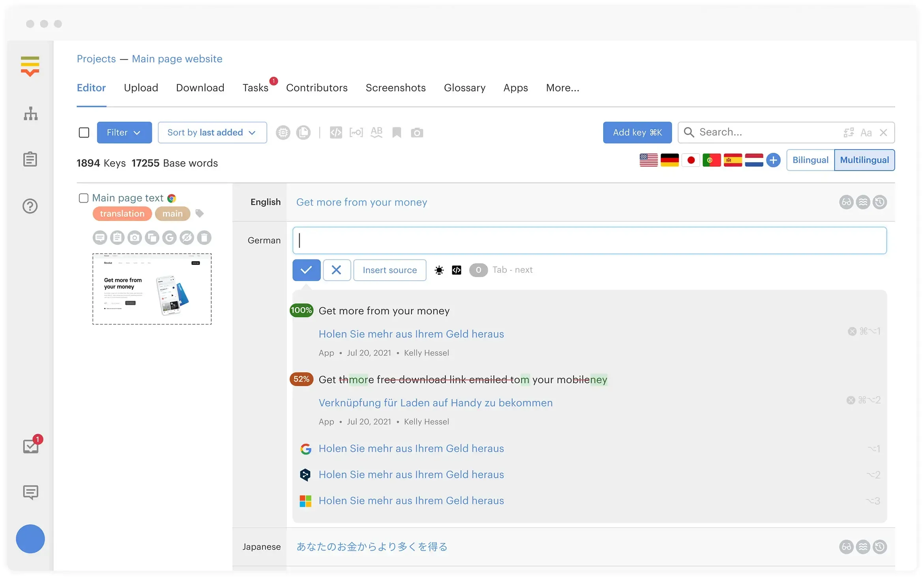Open the project hierarchy icon in sidebar

30,114
